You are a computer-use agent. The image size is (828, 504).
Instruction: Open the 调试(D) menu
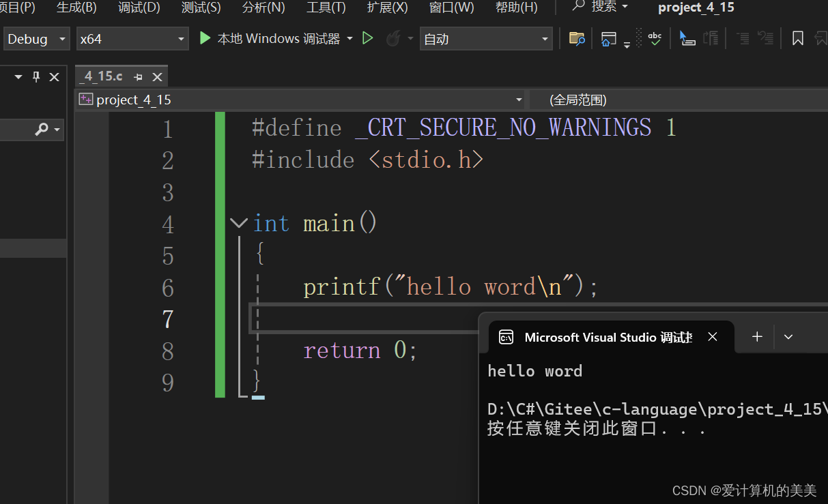(139, 8)
